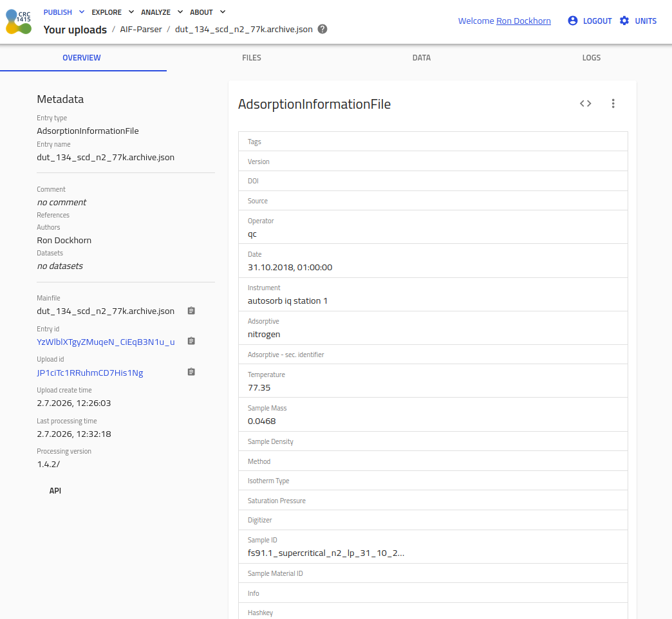Open the Units settings gear icon

coord(624,21)
